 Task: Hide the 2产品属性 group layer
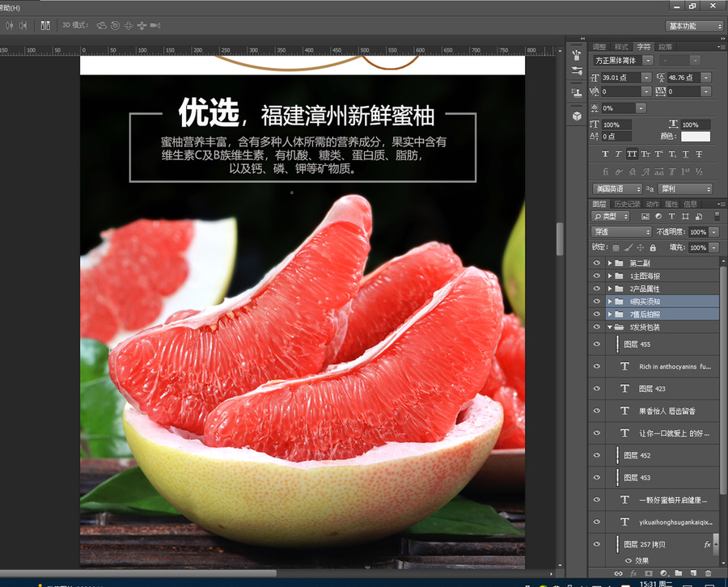point(597,289)
